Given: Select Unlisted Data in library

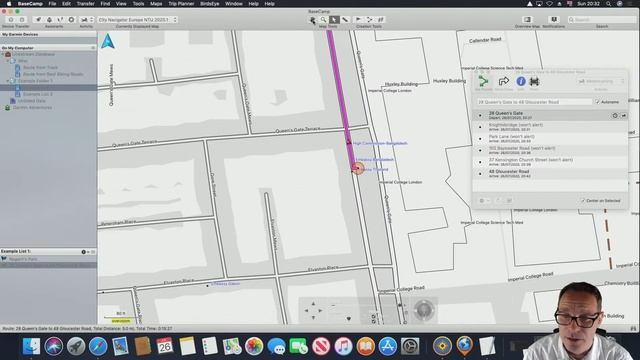Looking at the screenshot, I should coord(31,101).
